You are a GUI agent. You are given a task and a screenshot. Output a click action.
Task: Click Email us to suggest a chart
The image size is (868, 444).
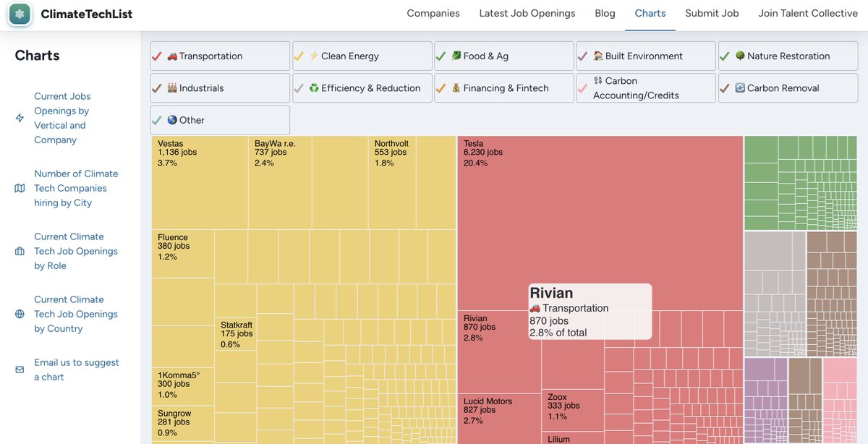77,370
